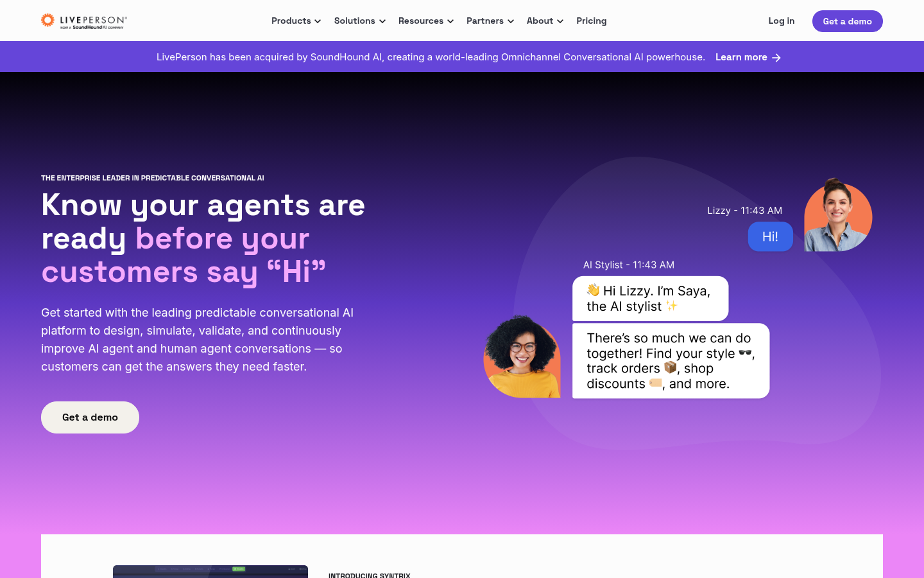Click the SoundHound acquisition announcement text

point(431,57)
